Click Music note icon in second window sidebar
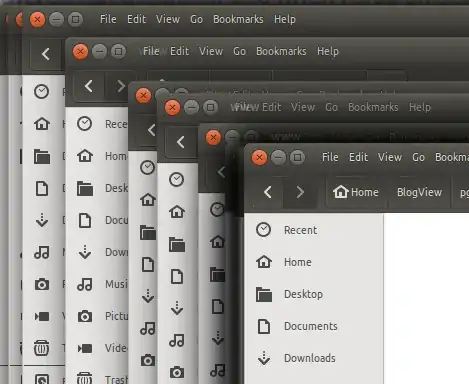Screen dimensions: 469x384 pos(85,284)
